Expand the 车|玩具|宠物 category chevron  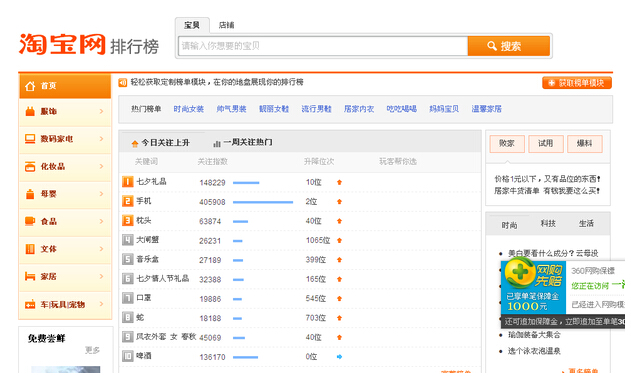pyautogui.click(x=101, y=304)
